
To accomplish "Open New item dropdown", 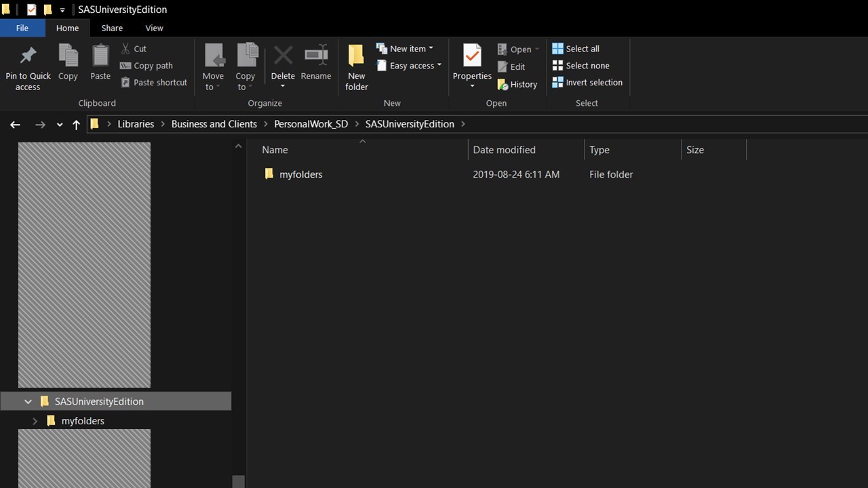I will point(405,49).
